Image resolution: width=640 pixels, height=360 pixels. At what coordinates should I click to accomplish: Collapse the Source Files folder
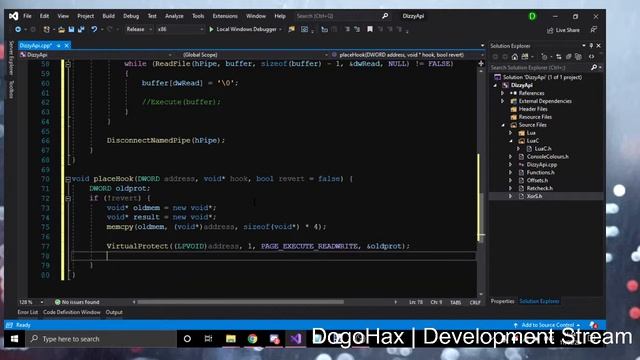click(x=503, y=125)
